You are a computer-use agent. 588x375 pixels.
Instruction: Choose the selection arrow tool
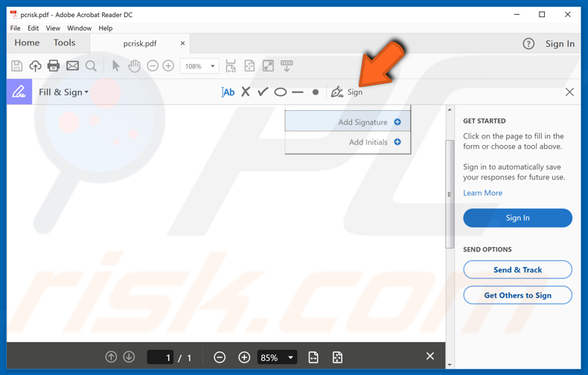point(116,66)
